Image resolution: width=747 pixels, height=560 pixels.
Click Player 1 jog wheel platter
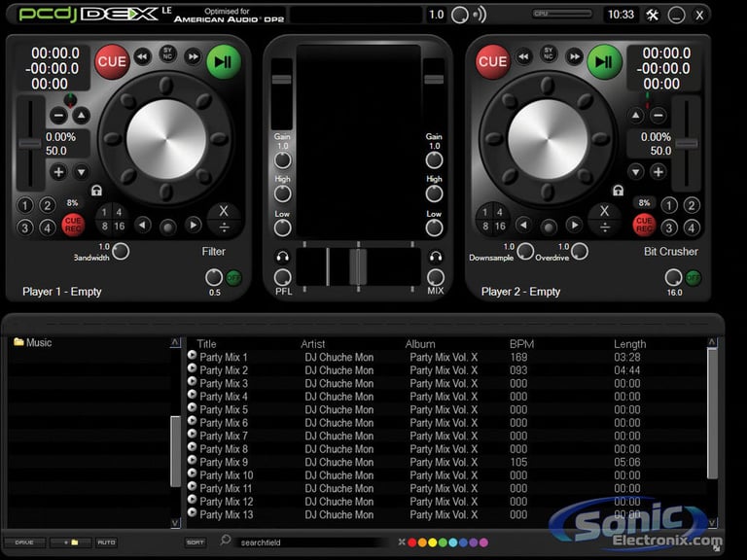pyautogui.click(x=166, y=139)
